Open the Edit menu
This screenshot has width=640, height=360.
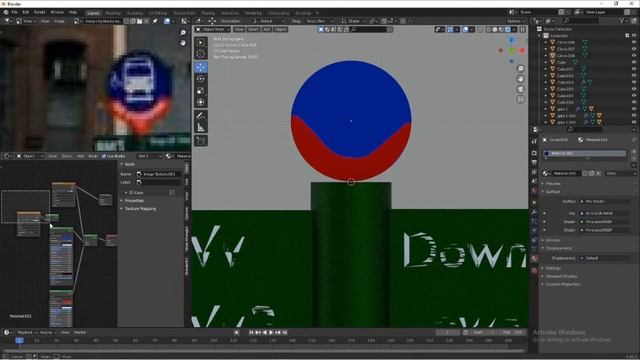(x=25, y=12)
